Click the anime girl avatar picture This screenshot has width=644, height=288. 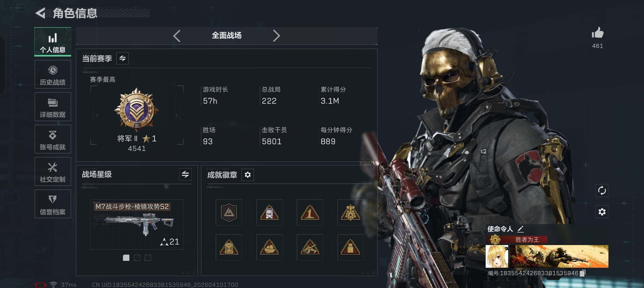(x=497, y=256)
